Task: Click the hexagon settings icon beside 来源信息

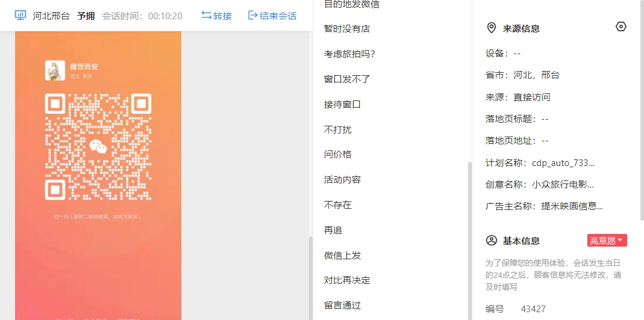Action: tap(621, 27)
